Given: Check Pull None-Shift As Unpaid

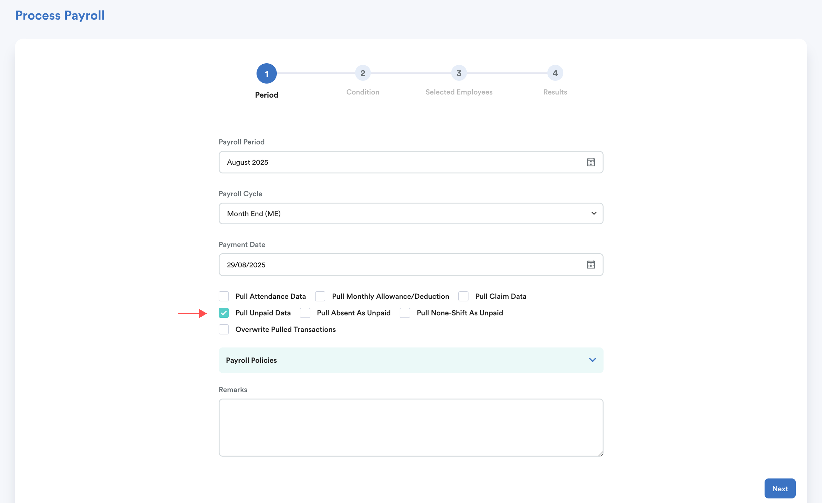Looking at the screenshot, I should coord(405,313).
